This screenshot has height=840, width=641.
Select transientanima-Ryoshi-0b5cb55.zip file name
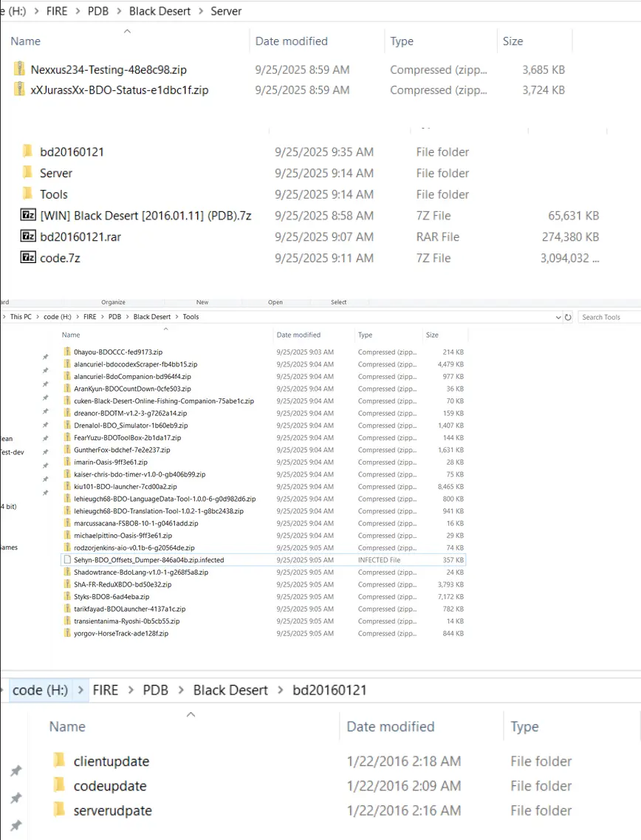(x=127, y=621)
